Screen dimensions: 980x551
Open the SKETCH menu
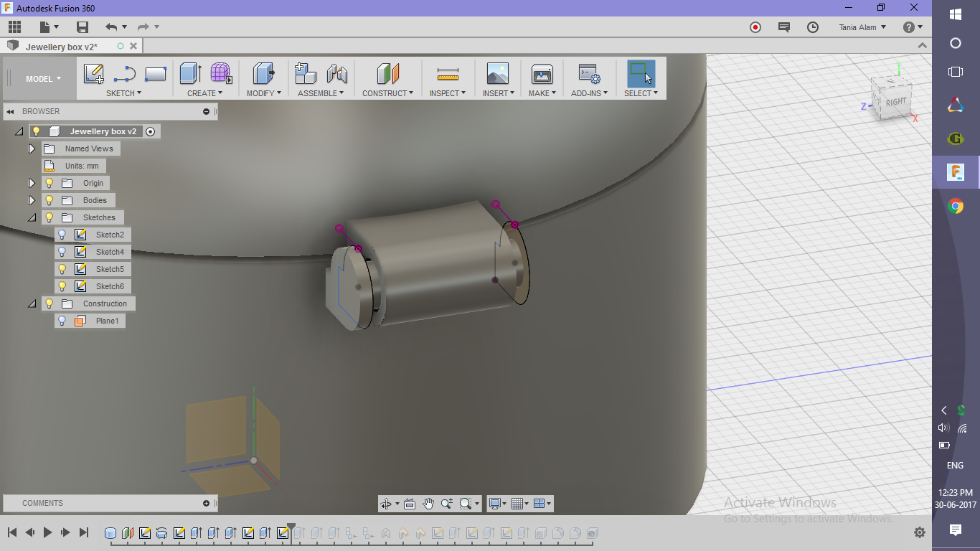click(x=123, y=93)
